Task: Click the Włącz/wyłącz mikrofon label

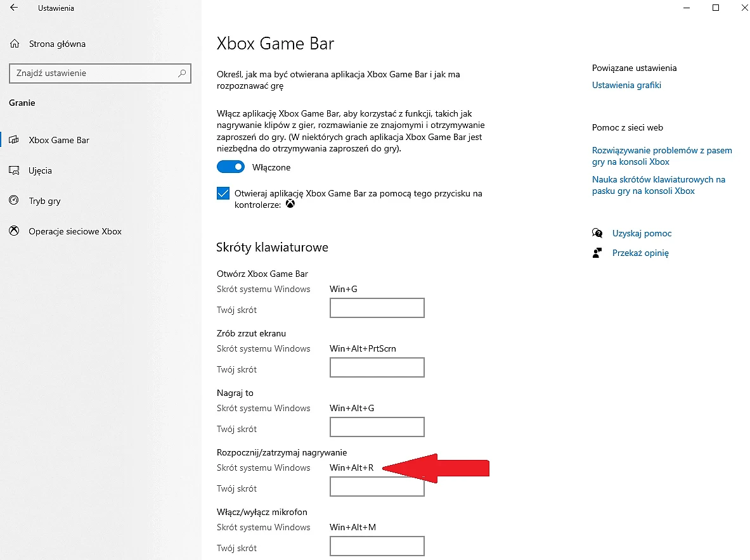Action: tap(262, 512)
